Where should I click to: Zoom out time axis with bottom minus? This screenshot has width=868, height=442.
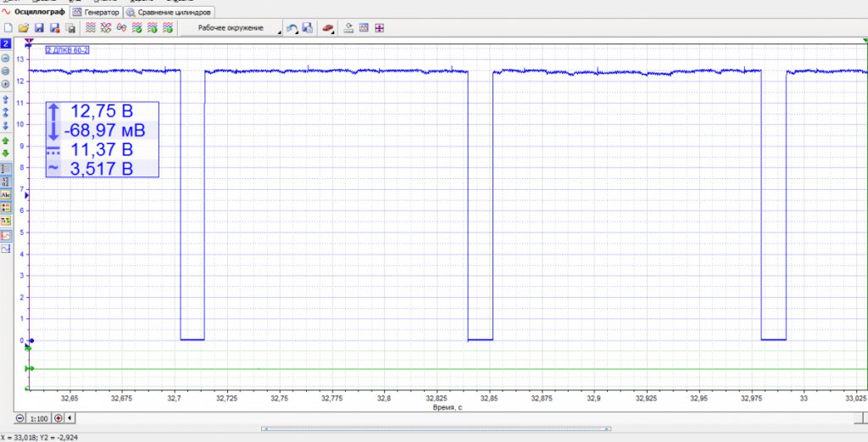click(20, 418)
